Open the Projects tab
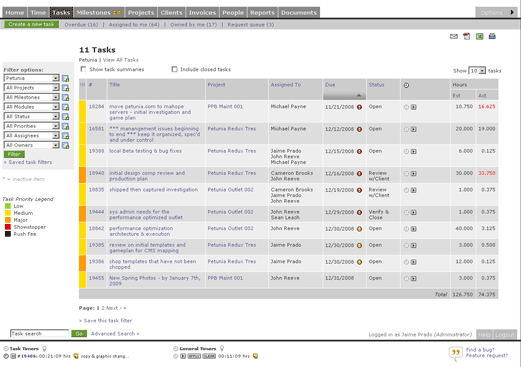This screenshot has width=521, height=367. click(x=141, y=13)
